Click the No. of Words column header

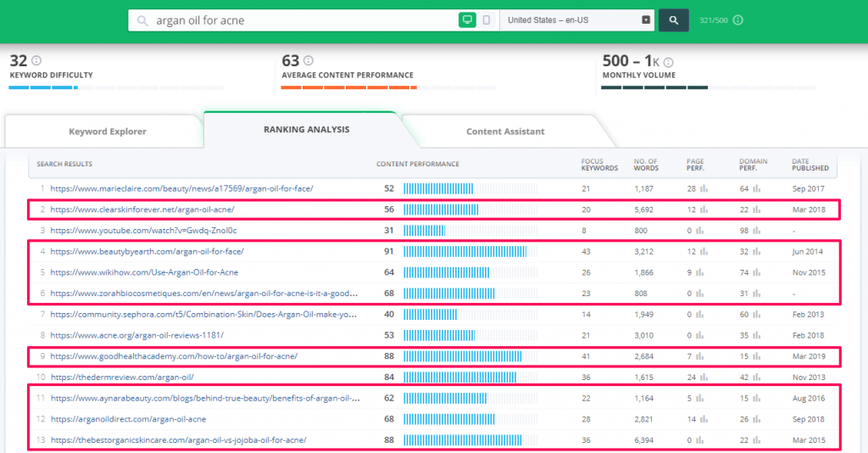click(x=646, y=165)
